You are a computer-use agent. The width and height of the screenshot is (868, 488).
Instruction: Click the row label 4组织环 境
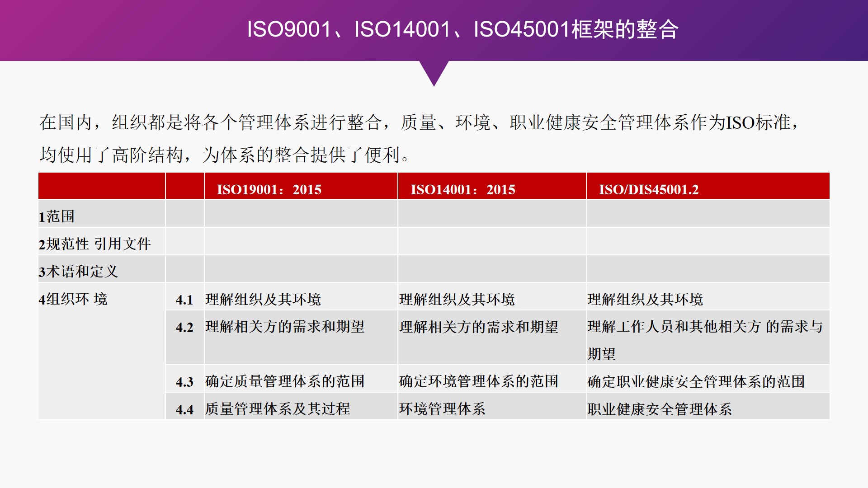click(73, 299)
